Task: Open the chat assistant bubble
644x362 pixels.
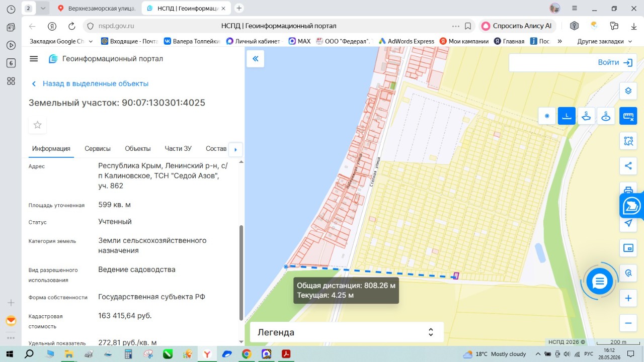Action: (600, 282)
